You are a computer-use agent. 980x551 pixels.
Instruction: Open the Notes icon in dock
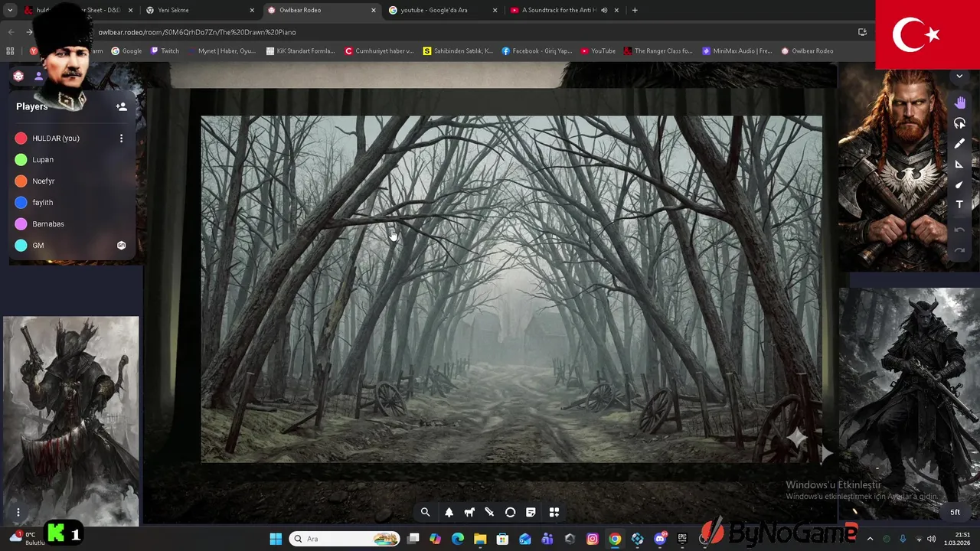pos(531,513)
